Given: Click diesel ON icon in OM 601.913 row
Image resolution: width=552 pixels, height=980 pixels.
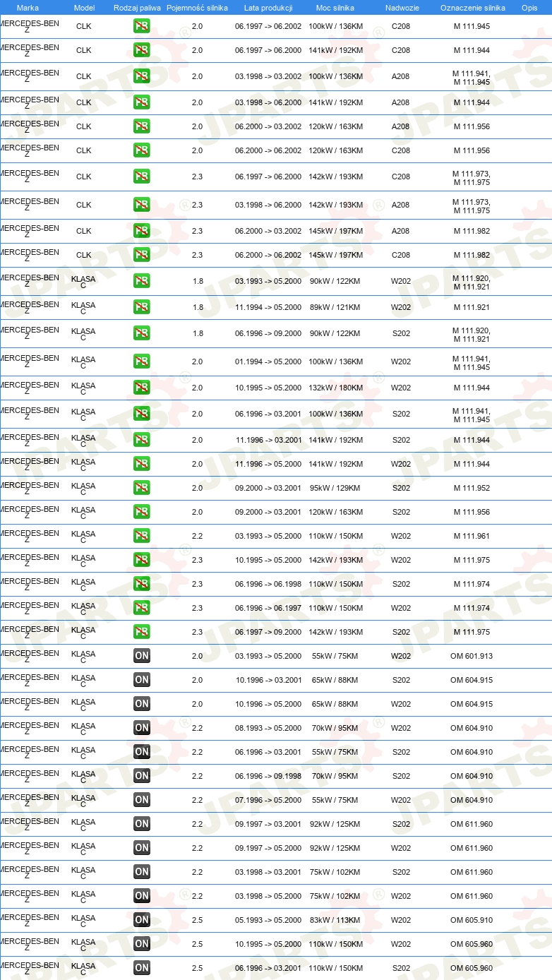Looking at the screenshot, I should coord(142,656).
